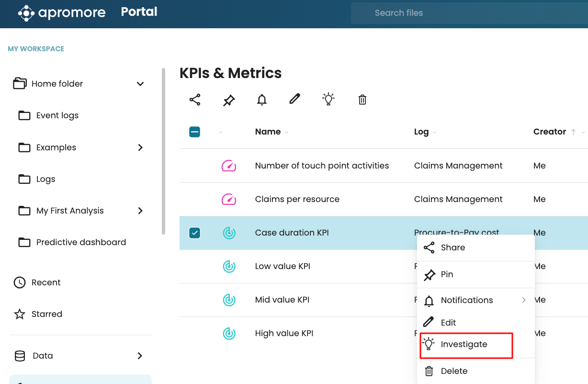The width and height of the screenshot is (588, 384).
Task: Uncheck the Case duration KPI checkbox
Action: 195,233
